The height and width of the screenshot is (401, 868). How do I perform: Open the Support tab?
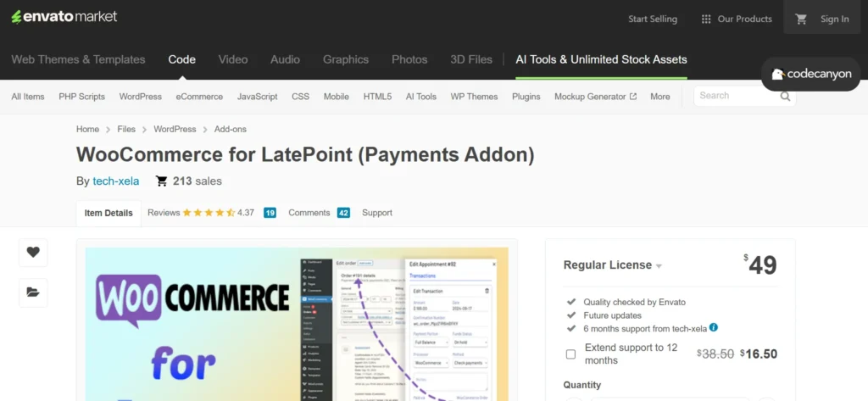[x=377, y=213]
